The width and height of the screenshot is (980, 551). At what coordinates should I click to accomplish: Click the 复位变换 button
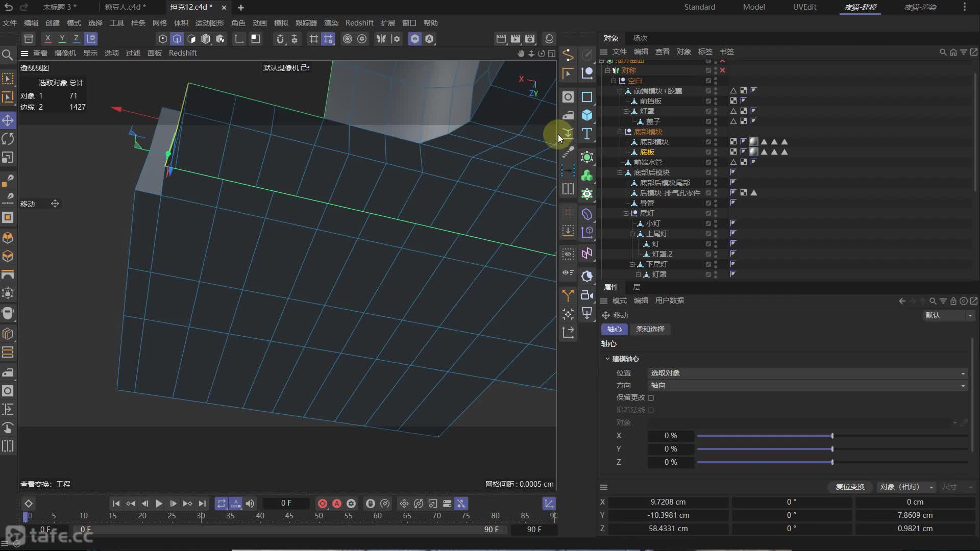(850, 487)
